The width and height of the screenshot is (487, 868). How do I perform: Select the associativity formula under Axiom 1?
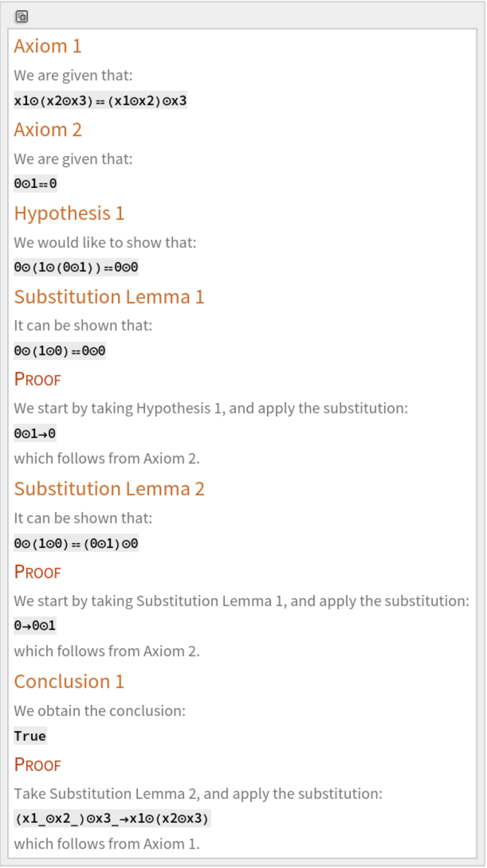point(100,100)
